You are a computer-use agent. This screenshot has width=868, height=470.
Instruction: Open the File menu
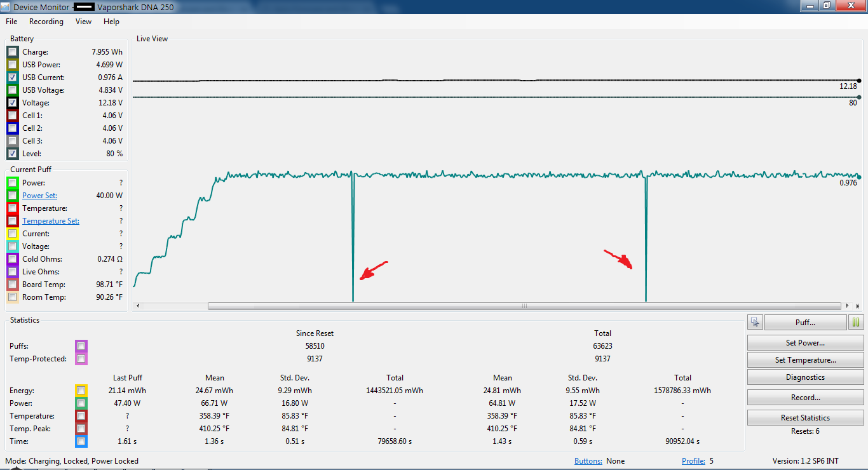pos(11,22)
